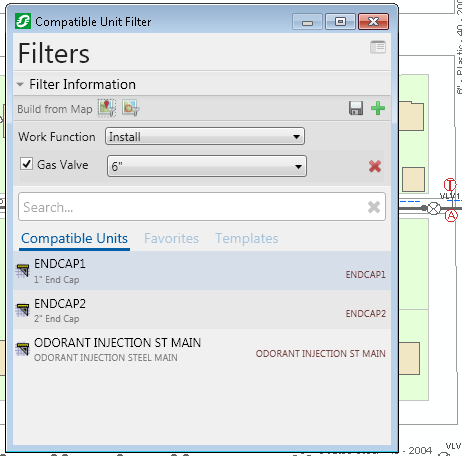Click the valve symbol on the map
The width and height of the screenshot is (462, 456).
point(434,208)
